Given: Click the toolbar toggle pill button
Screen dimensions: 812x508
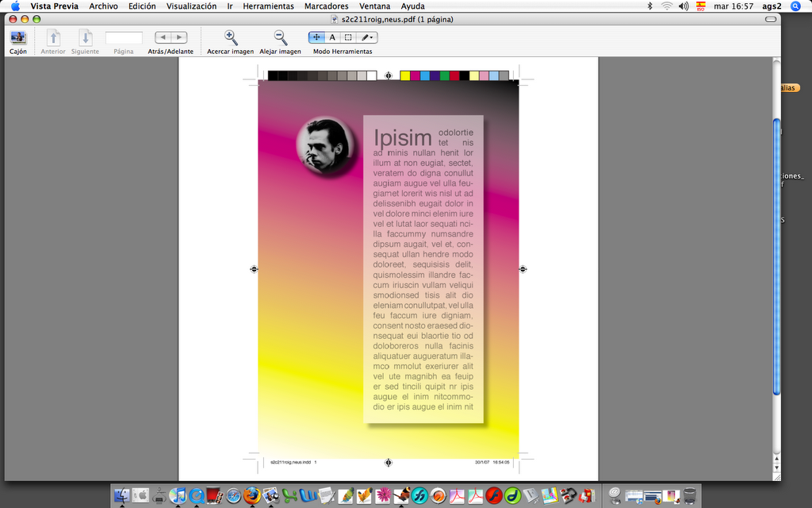Looking at the screenshot, I should point(771,19).
